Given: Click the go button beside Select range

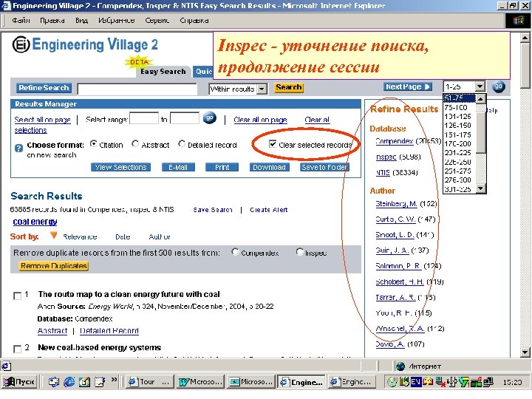Looking at the screenshot, I should pos(210,118).
